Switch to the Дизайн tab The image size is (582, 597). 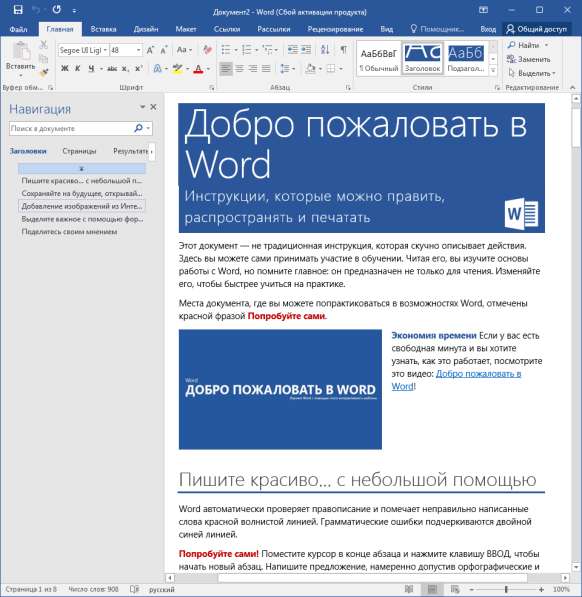(146, 29)
